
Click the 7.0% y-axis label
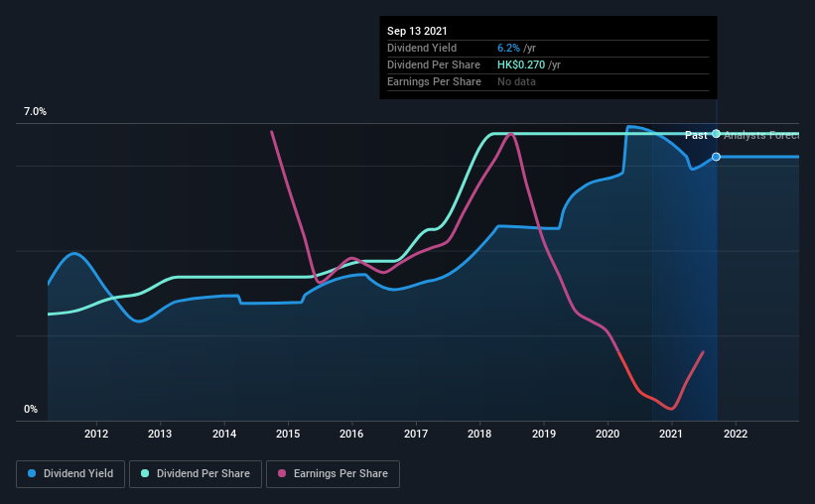[x=35, y=111]
